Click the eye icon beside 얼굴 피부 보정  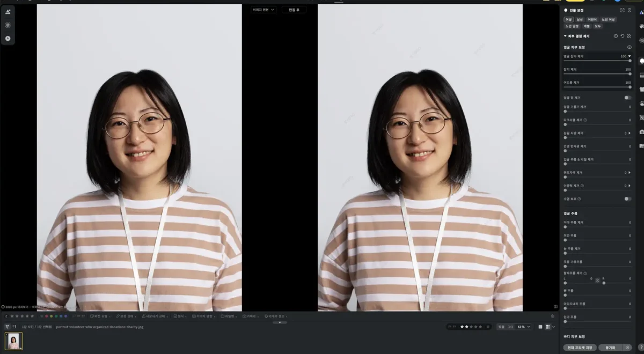coord(629,47)
